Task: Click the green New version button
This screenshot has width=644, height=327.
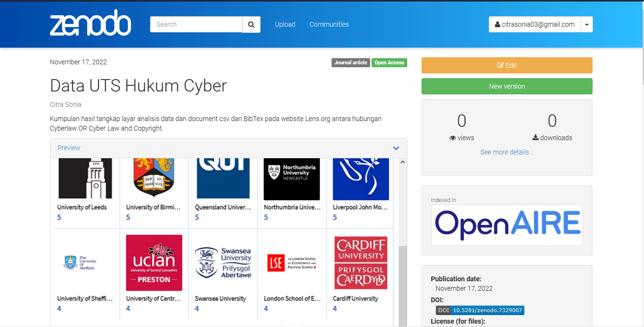Action: click(507, 86)
